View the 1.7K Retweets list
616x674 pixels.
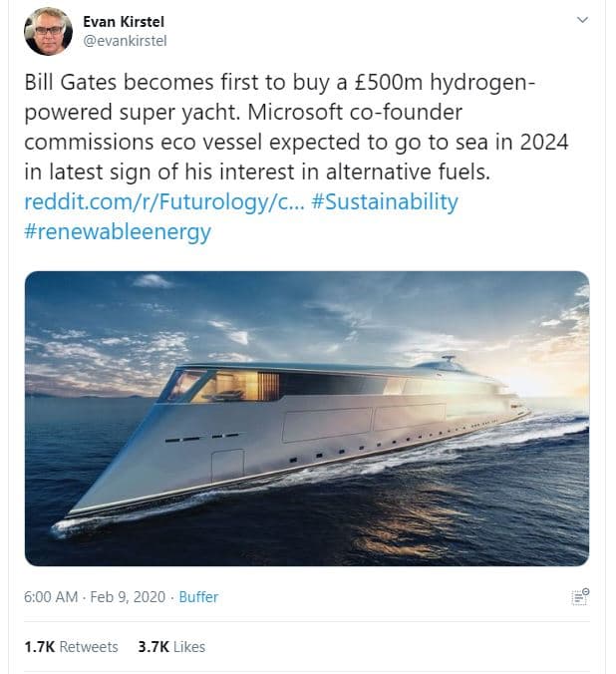coord(71,646)
